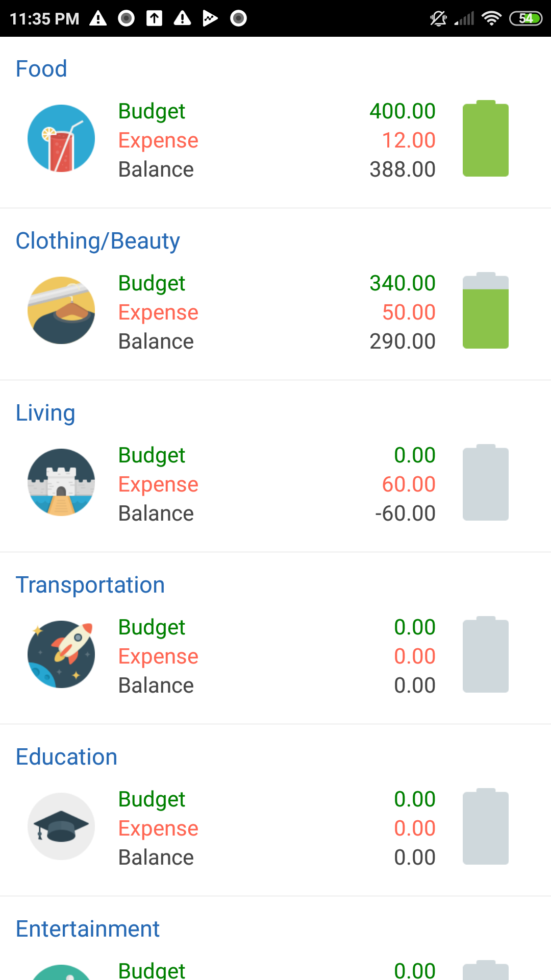
Task: Open the Entertainment category heading
Action: pos(88,929)
